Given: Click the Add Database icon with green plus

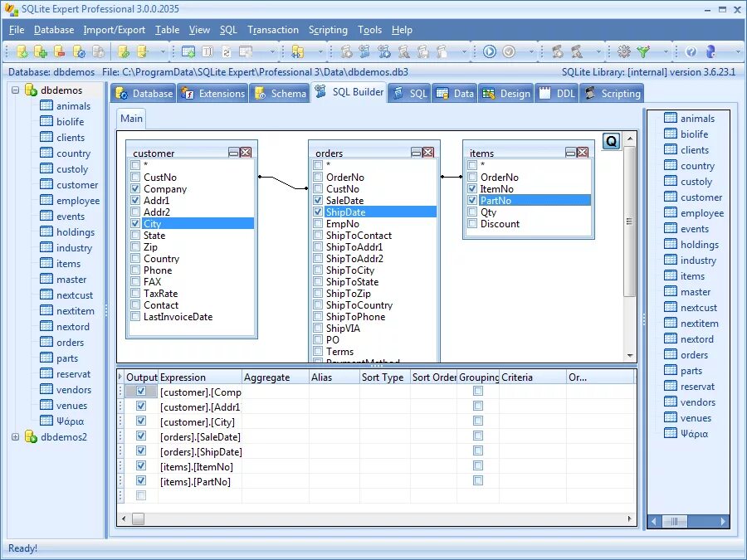Looking at the screenshot, I should click(x=41, y=51).
